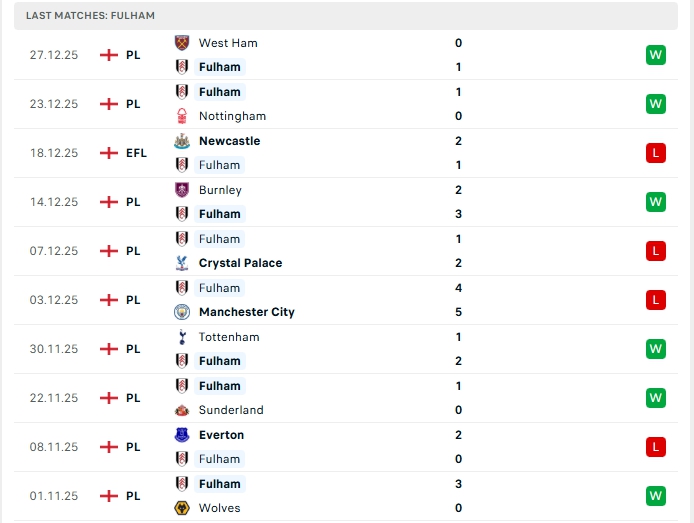The width and height of the screenshot is (694, 523).
Task: Click the Sunderland club crest
Action: (x=182, y=410)
